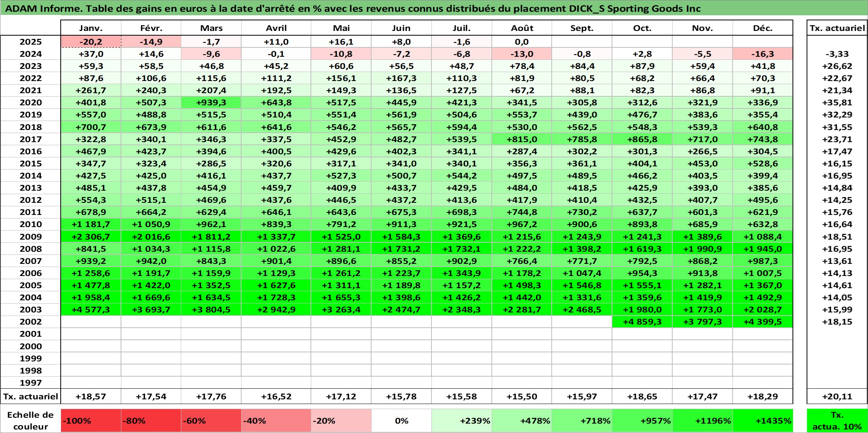Screen dimensions: 868x433
Task: Click the -20% color scale swatch
Action: 341,421
